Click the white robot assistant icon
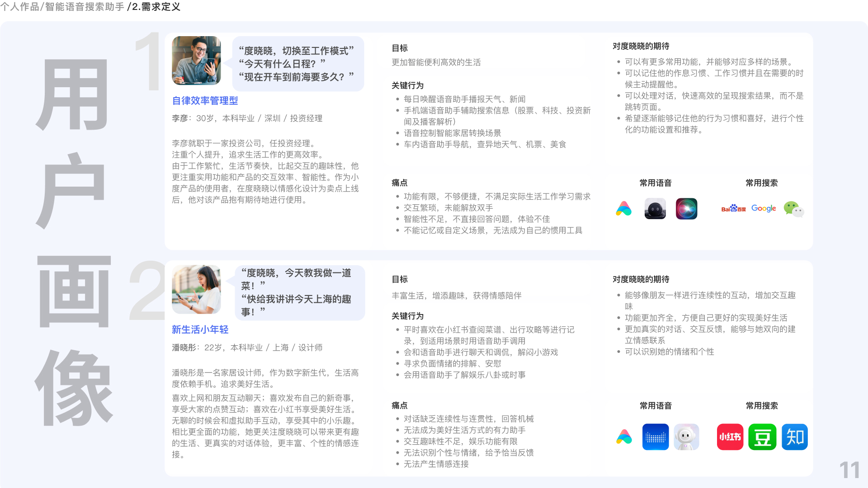 tap(687, 437)
